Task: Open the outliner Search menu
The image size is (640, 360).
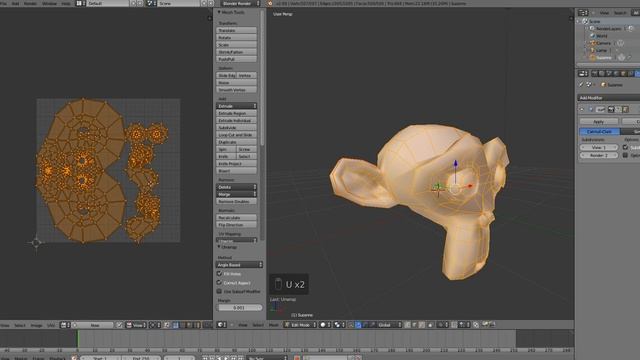Action: click(620, 13)
